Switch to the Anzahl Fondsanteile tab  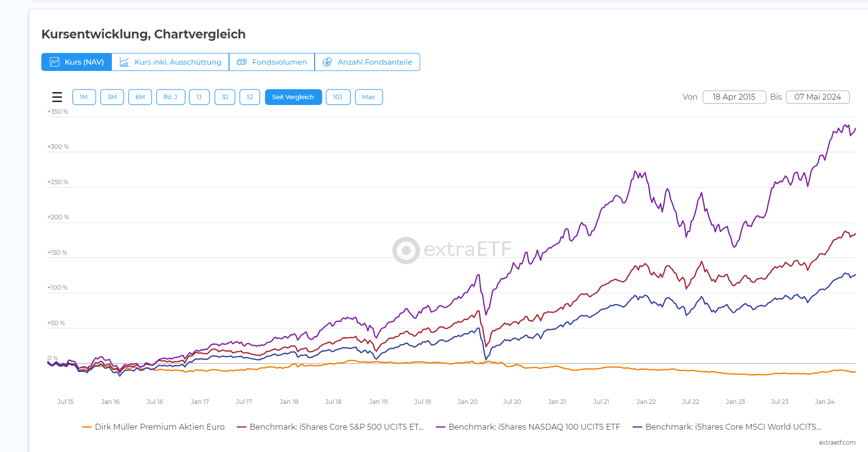pos(367,62)
